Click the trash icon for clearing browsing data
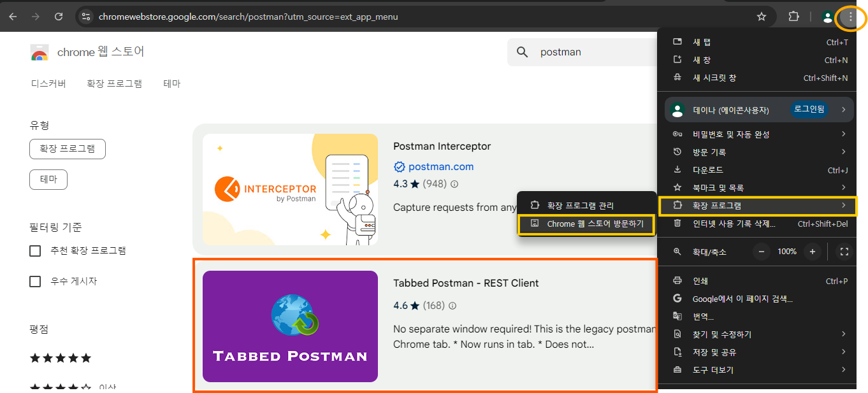The height and width of the screenshot is (393, 868). (677, 224)
